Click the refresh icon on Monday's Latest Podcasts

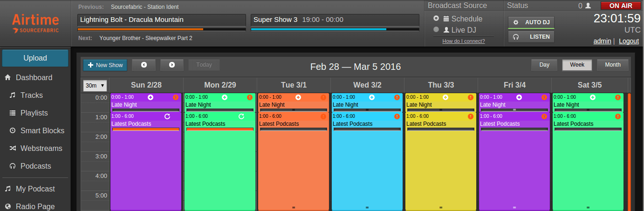click(241, 116)
